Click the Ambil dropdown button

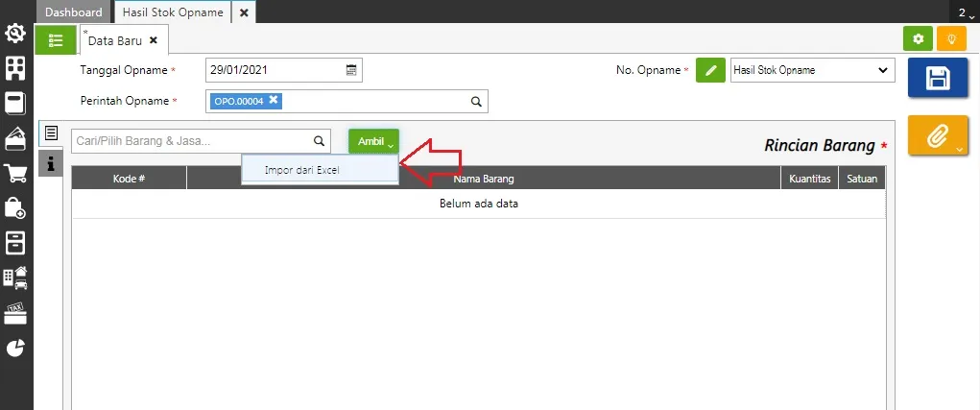[x=373, y=141]
